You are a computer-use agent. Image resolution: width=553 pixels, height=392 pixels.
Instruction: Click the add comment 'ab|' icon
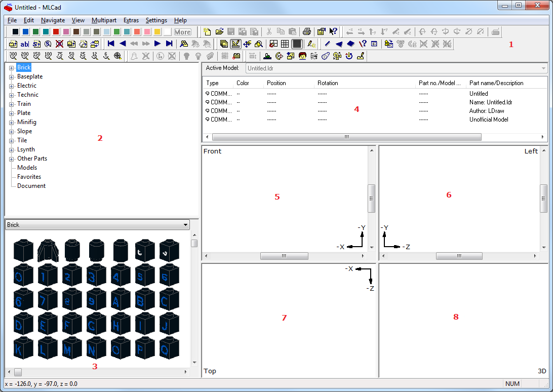(25, 44)
